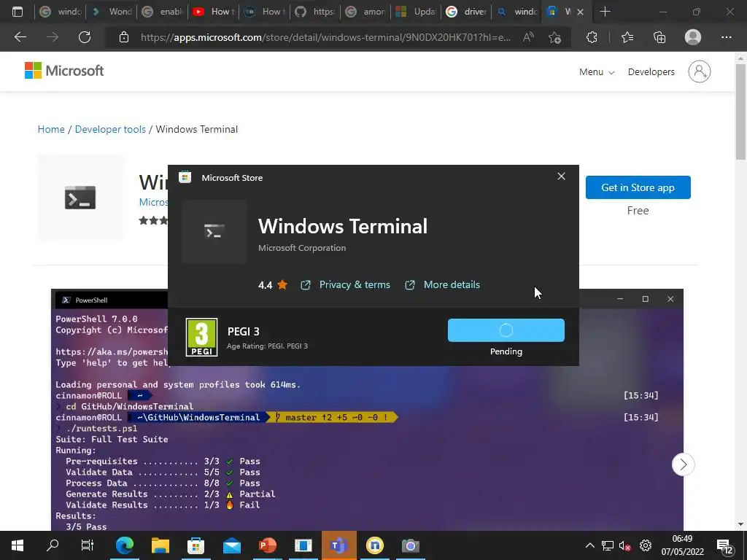Click the page vertical scrollbar thumb
The width and height of the screenshot is (747, 560).
click(740, 112)
